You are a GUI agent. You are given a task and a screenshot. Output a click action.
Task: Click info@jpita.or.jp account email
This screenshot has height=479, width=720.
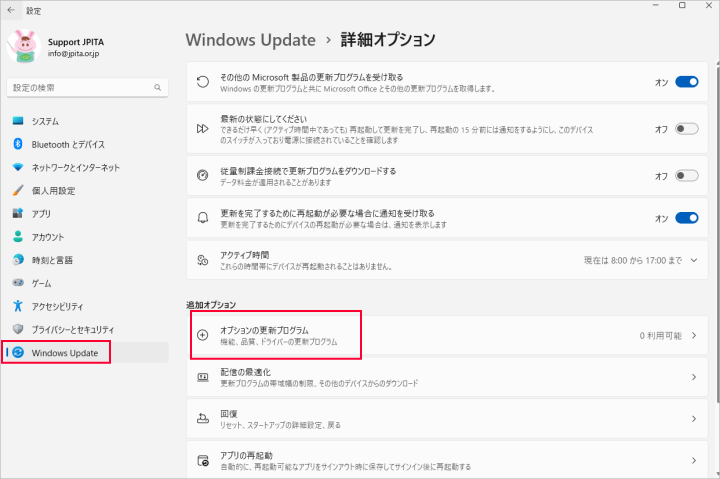click(x=73, y=53)
